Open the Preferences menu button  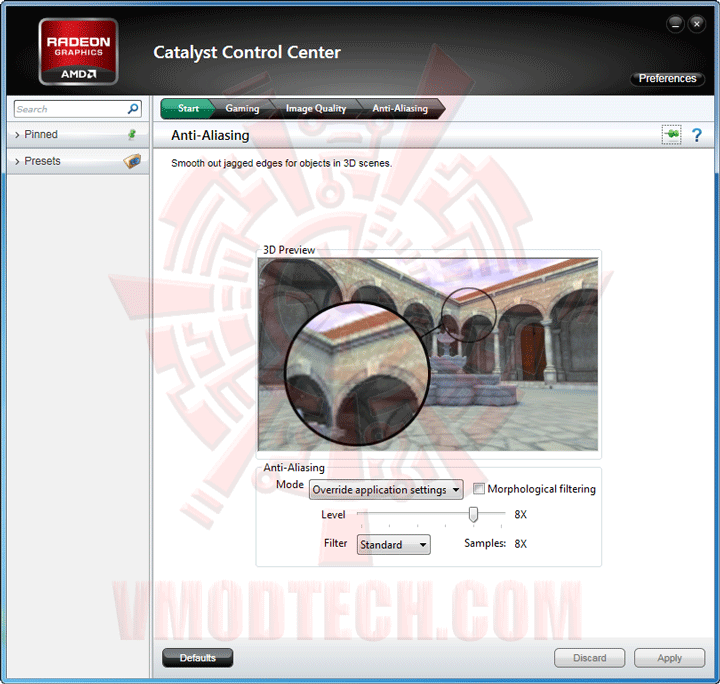click(x=667, y=78)
